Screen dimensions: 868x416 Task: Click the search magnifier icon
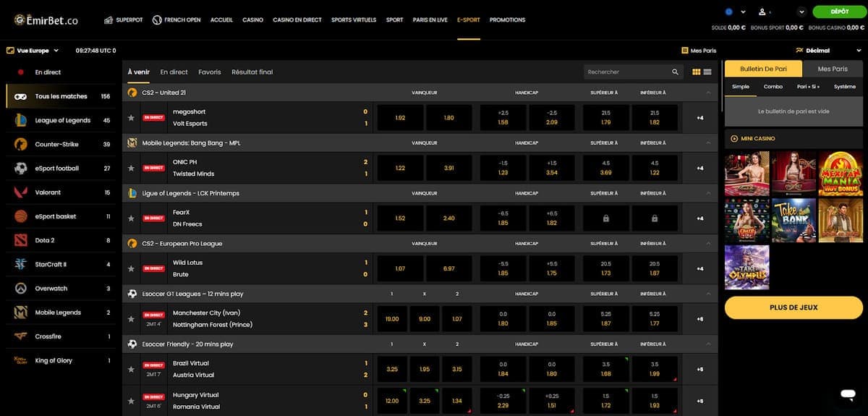point(676,72)
